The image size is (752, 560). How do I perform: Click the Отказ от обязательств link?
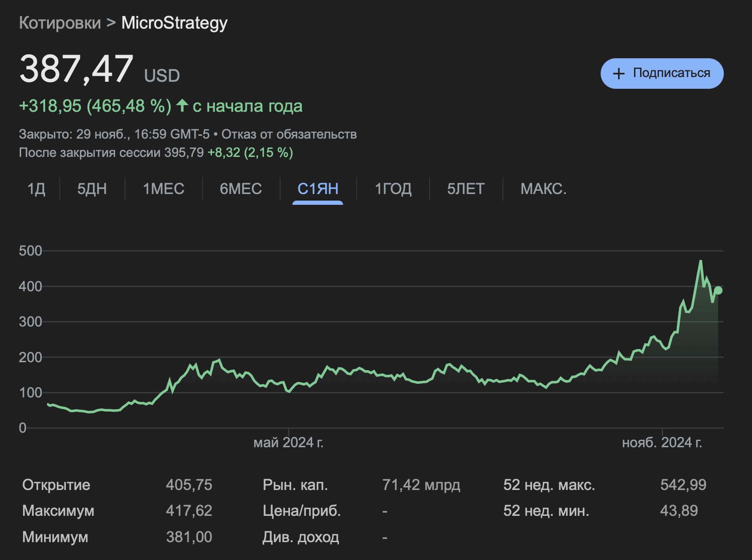click(x=289, y=134)
